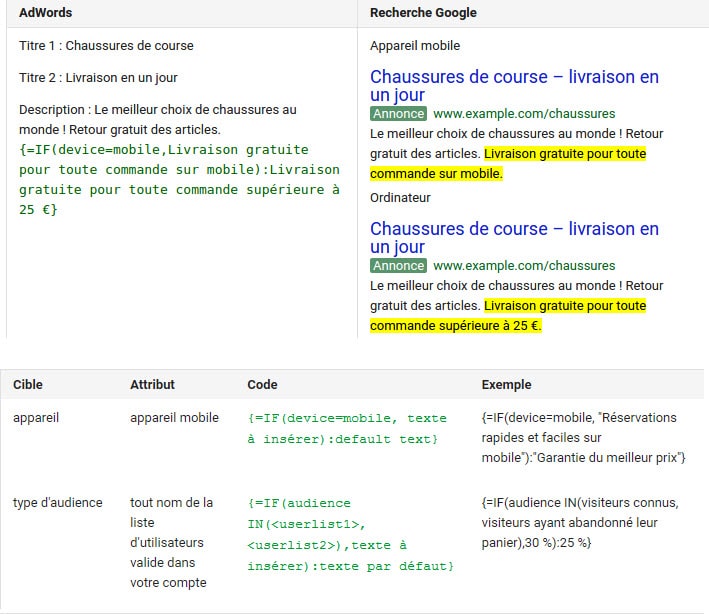Viewport: 709px width, 614px height.
Task: Select the AdWords column header
Action: [x=46, y=13]
